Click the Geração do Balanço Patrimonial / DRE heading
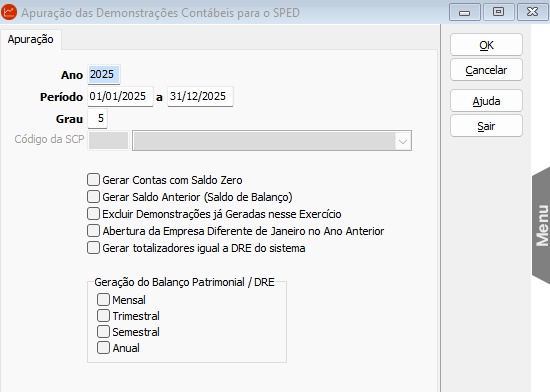 click(185, 282)
